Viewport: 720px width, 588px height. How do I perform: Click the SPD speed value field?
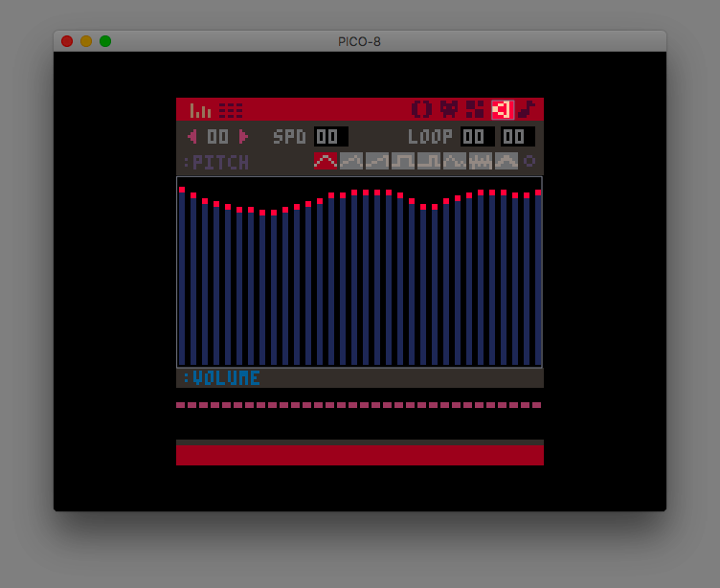331,136
